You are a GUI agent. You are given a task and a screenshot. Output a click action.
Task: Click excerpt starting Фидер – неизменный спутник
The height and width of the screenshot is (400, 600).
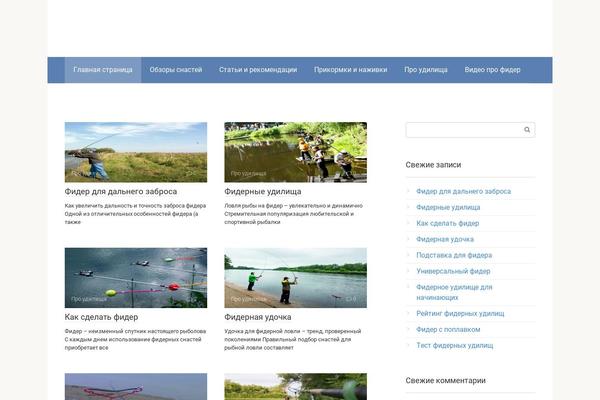coord(135,339)
